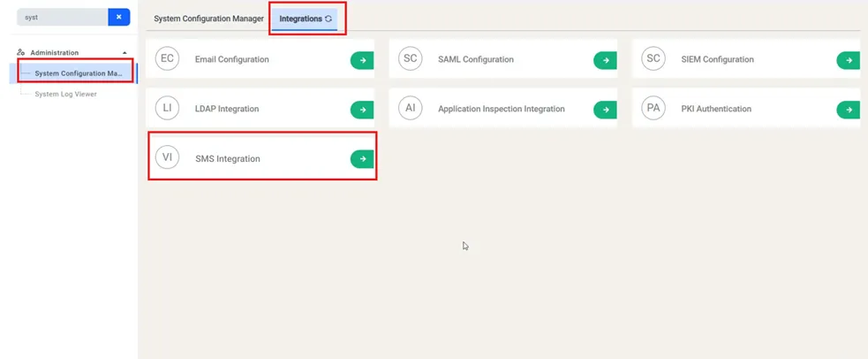Click the SC badge beside SIEM Configuration

653,58
